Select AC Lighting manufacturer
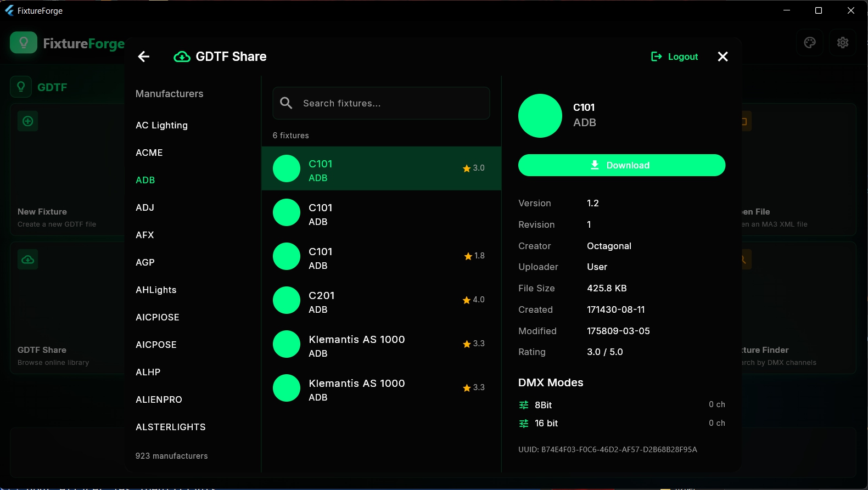Viewport: 868px width, 490px height. (x=161, y=125)
